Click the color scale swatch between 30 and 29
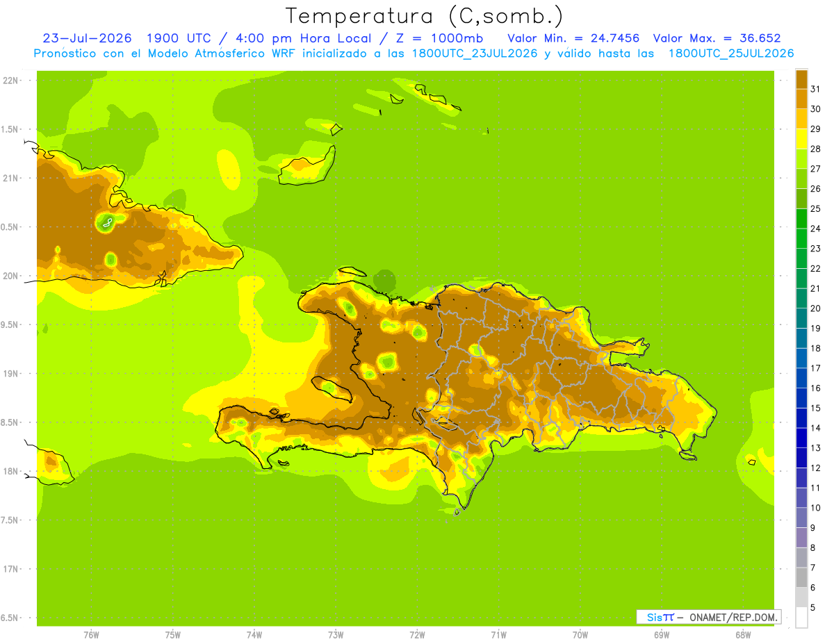The image size is (834, 644). (x=801, y=119)
